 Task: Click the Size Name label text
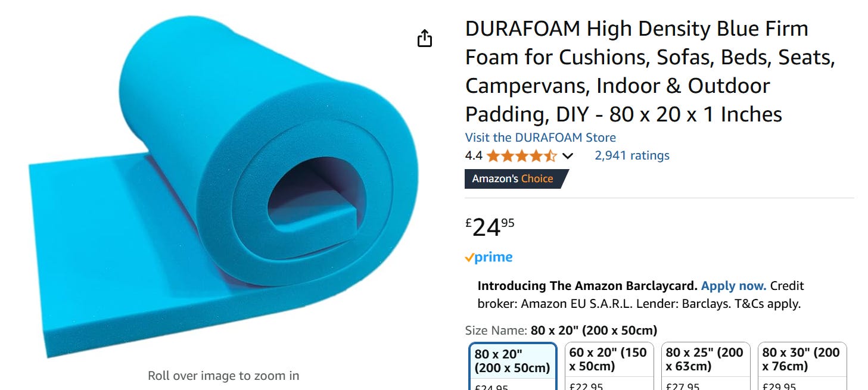496,330
